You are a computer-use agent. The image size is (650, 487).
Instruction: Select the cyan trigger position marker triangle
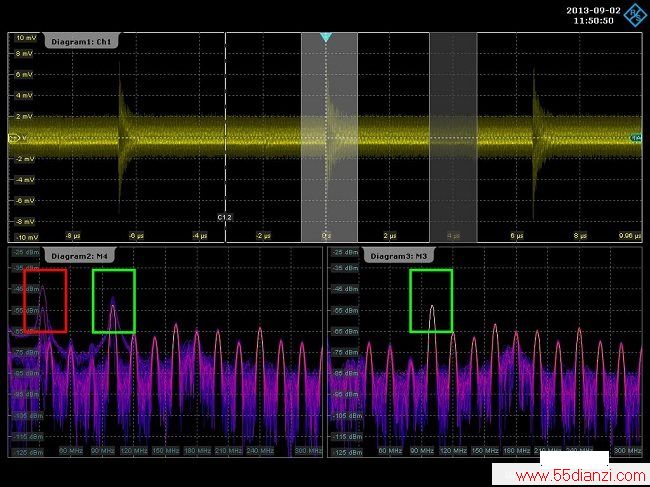click(326, 37)
